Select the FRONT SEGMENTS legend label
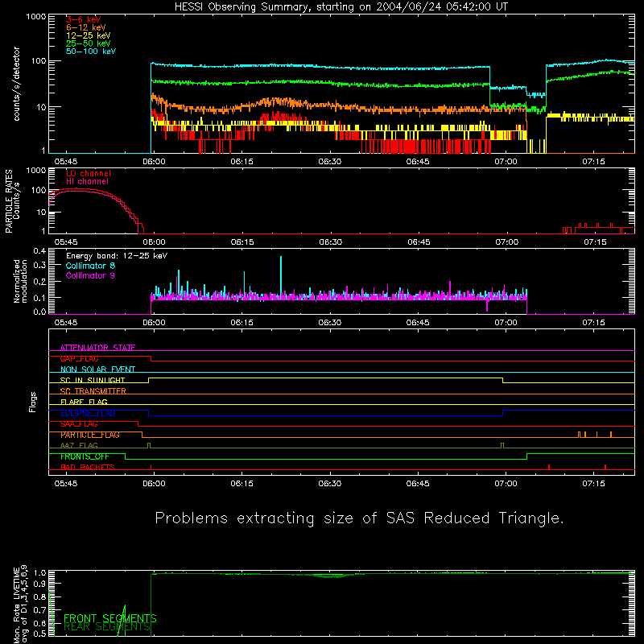The height and width of the screenshot is (644, 644). pos(110,618)
